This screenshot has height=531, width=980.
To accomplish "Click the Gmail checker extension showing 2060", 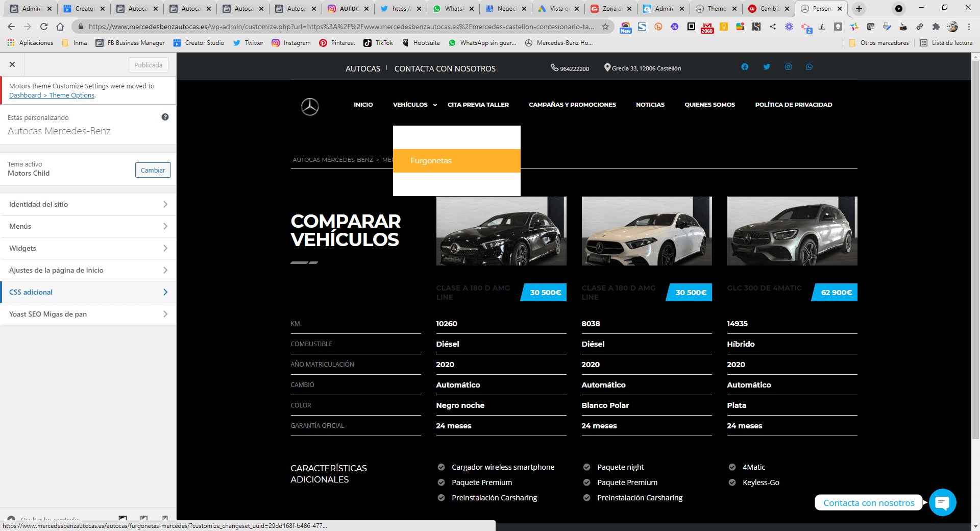I will coord(707,27).
